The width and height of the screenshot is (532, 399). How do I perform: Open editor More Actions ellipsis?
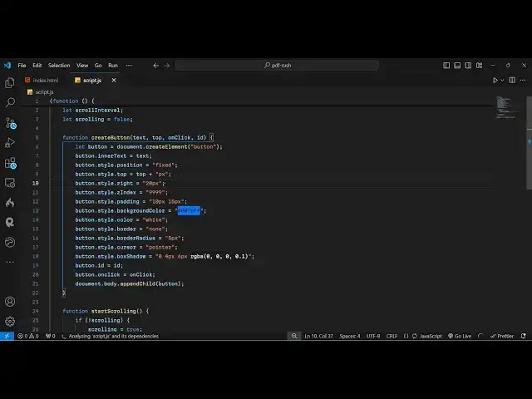[523, 80]
